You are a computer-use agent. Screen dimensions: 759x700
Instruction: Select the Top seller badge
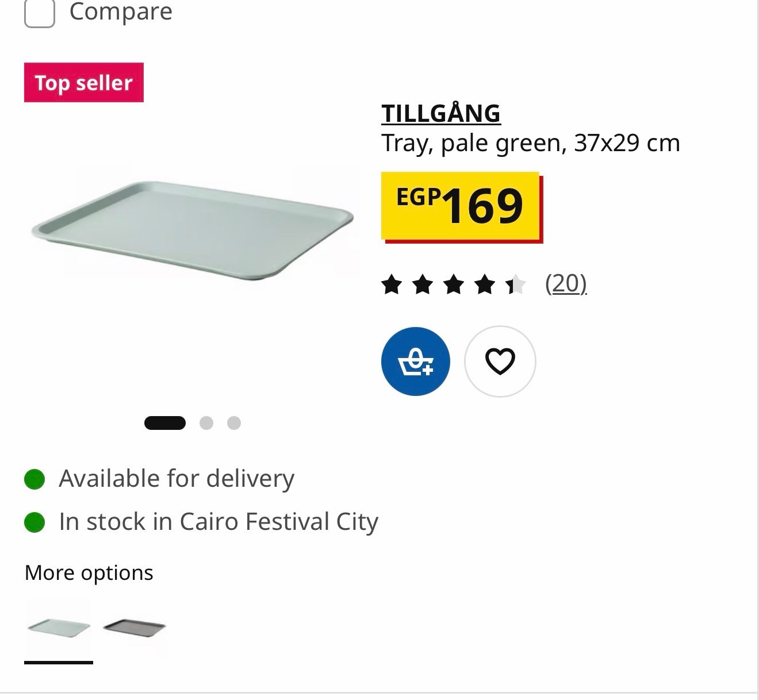(84, 83)
